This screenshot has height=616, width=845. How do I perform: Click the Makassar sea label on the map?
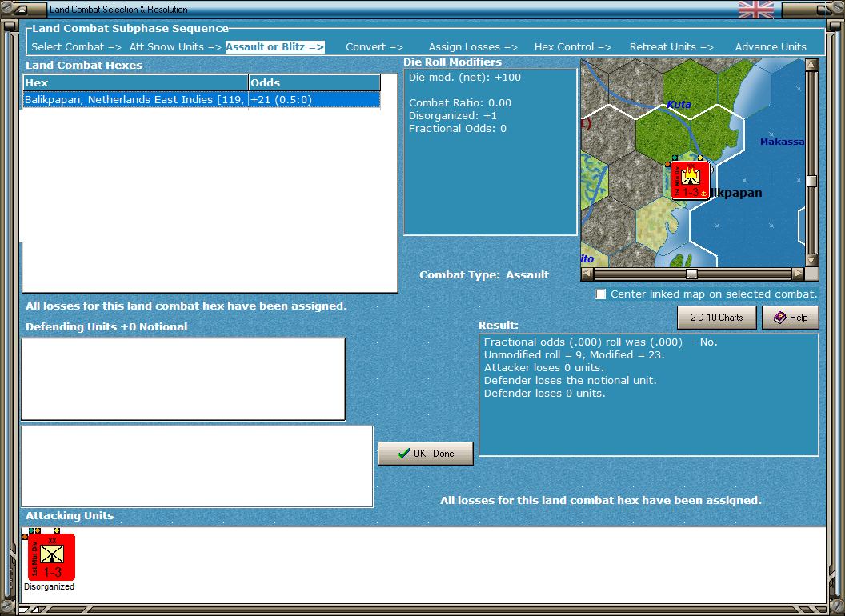coord(782,142)
